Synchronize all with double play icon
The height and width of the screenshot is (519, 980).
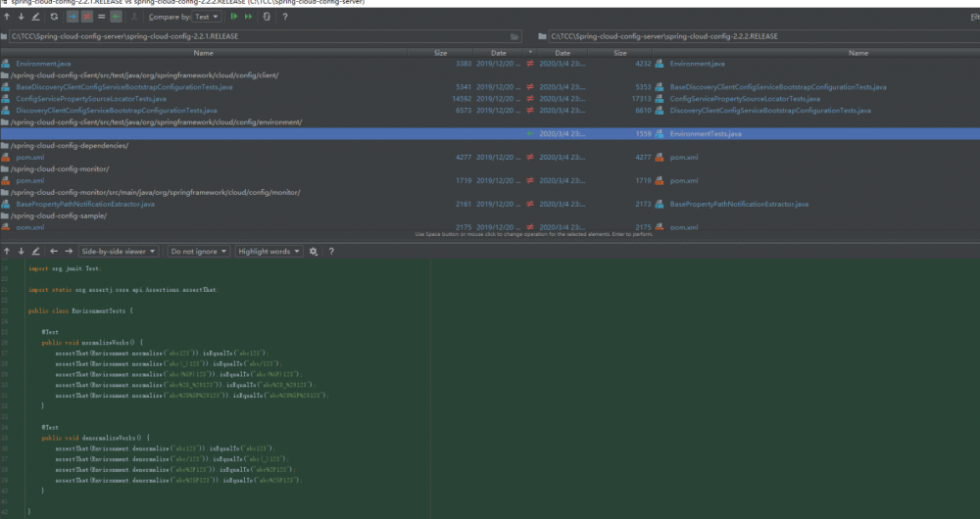coord(249,17)
